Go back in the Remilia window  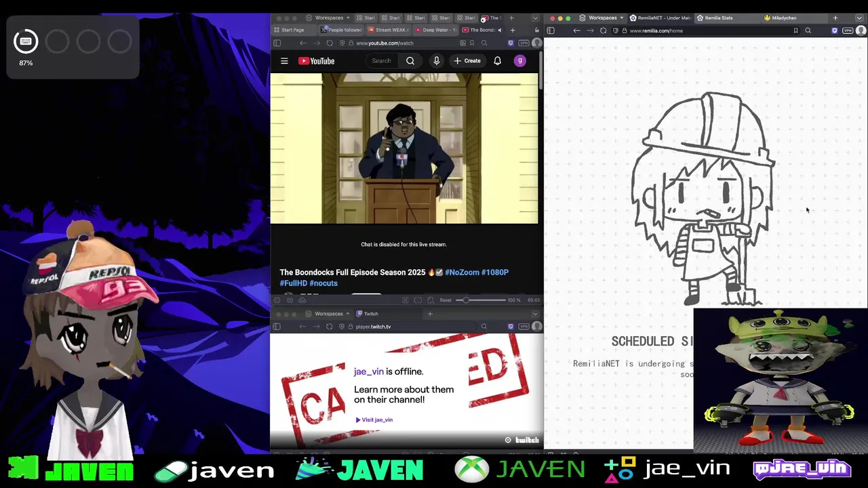click(577, 30)
